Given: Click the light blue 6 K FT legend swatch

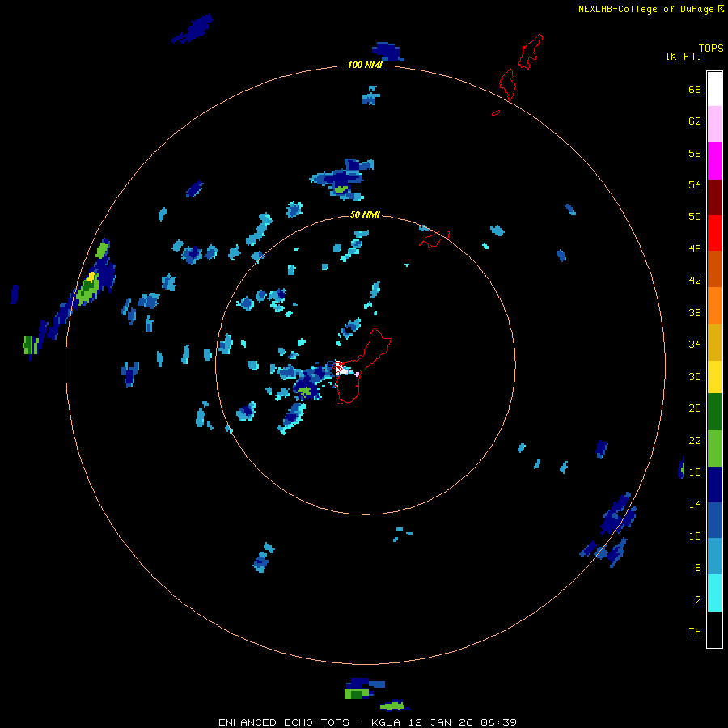Looking at the screenshot, I should (714, 556).
